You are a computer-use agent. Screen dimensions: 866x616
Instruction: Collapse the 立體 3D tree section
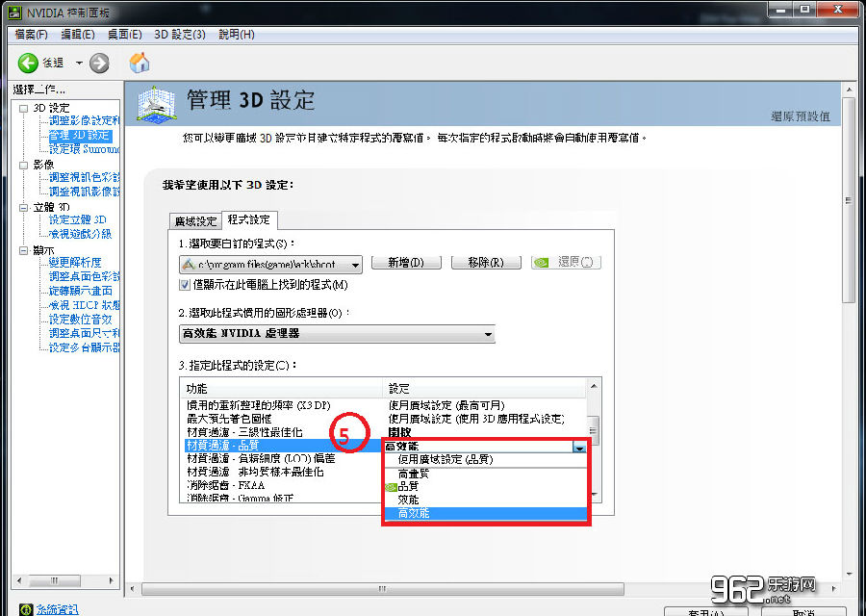click(25, 207)
